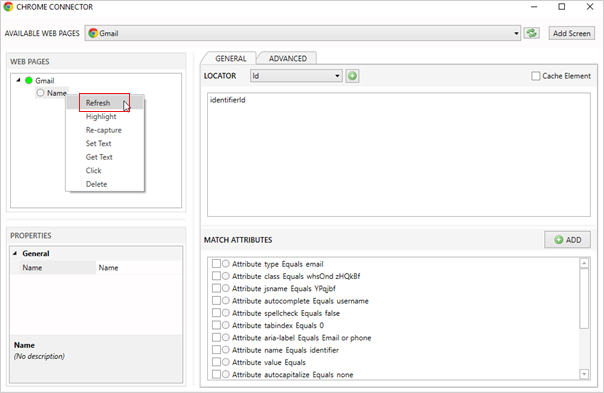Choose Re-capture from the context menu
The image size is (604, 393).
[x=105, y=130]
